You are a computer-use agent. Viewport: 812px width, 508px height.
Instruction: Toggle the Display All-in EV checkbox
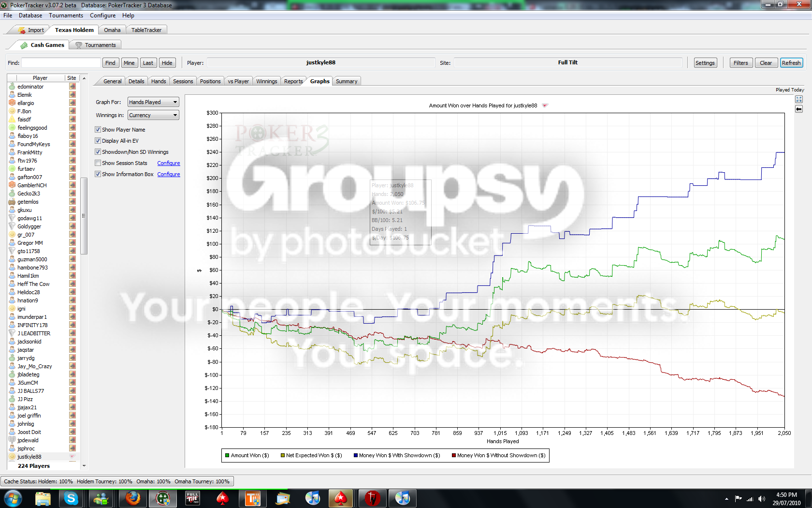(x=98, y=141)
